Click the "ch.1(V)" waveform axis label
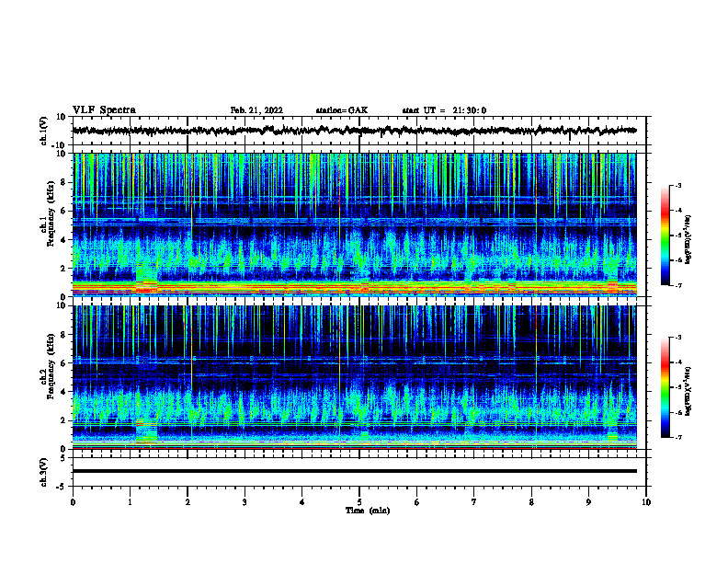Screen dimensions: 728x563 [x=43, y=131]
